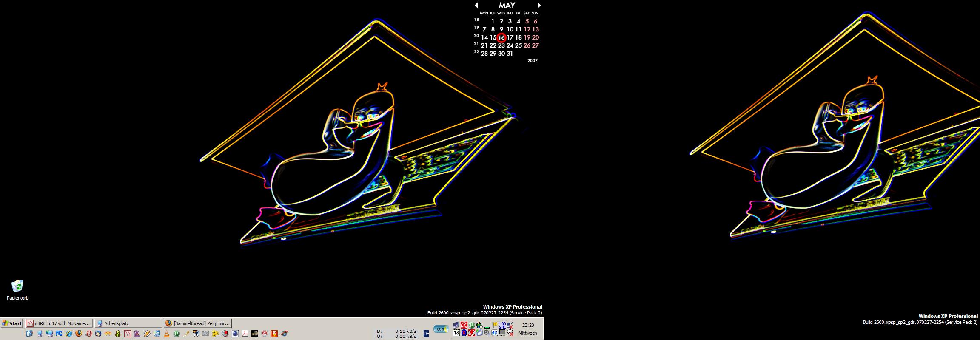Screen dimensions: 980x340
Task: Switch to the Sammelthread Firefox taskbar window
Action: click(x=198, y=323)
